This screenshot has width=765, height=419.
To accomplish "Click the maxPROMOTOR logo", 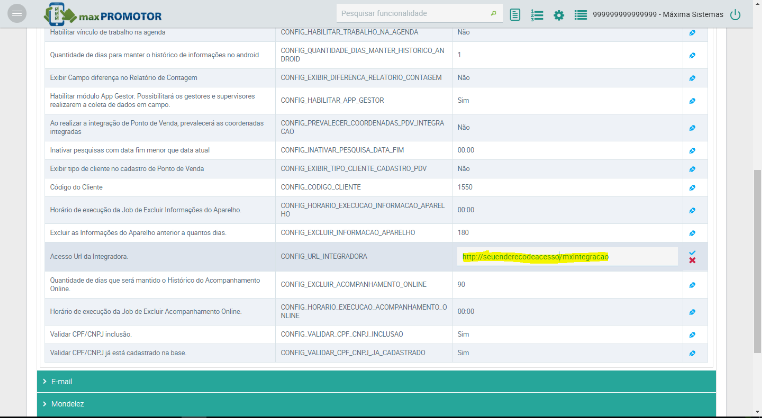I will coord(104,15).
